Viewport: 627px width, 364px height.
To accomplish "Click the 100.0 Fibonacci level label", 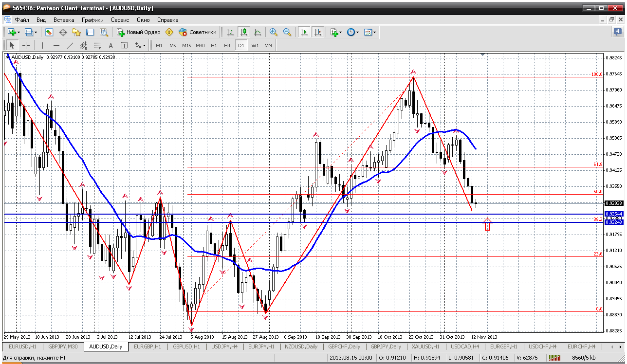I will [x=597, y=74].
